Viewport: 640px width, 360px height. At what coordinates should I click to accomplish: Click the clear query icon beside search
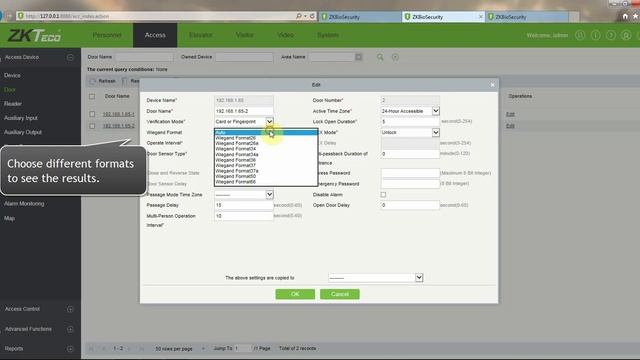tap(395, 57)
